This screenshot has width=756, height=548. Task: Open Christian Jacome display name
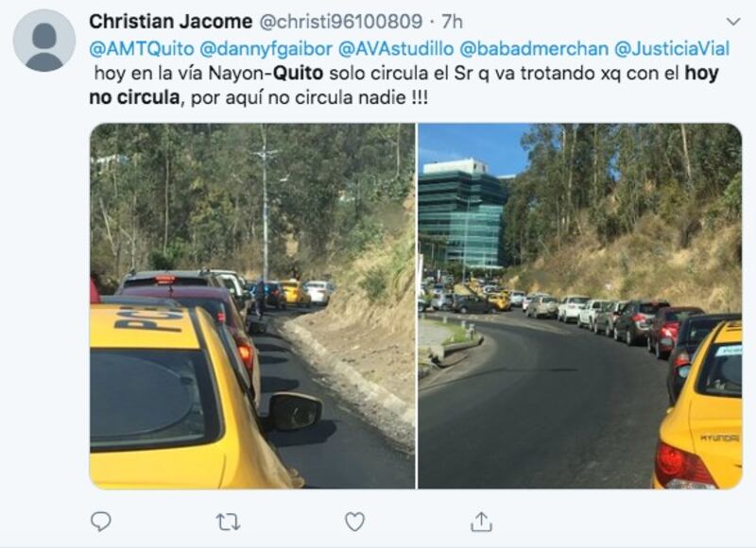(171, 22)
